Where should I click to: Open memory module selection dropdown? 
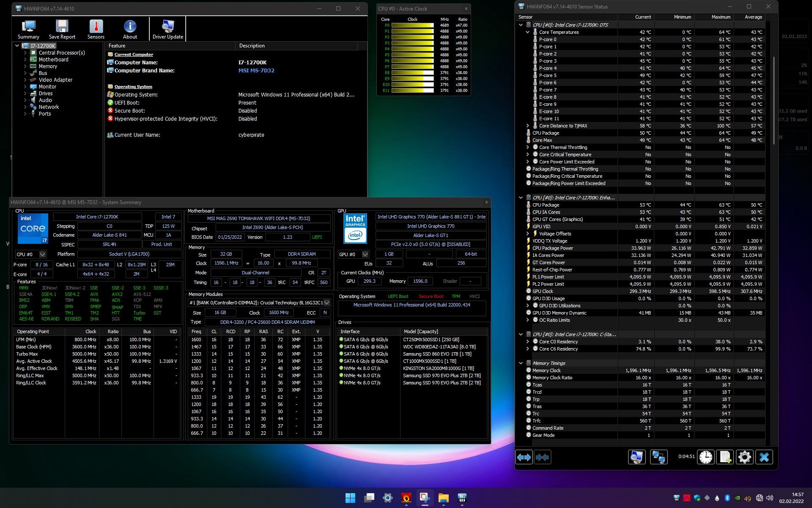coord(326,303)
